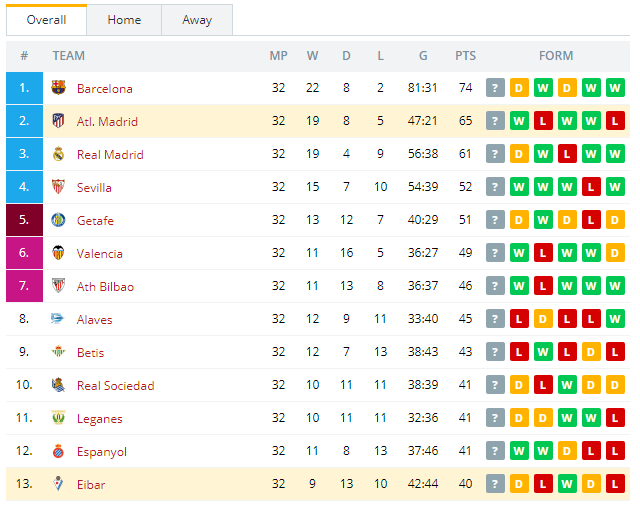Click the Real Madrid club crest icon
Image resolution: width=640 pixels, height=506 pixels.
(x=58, y=154)
